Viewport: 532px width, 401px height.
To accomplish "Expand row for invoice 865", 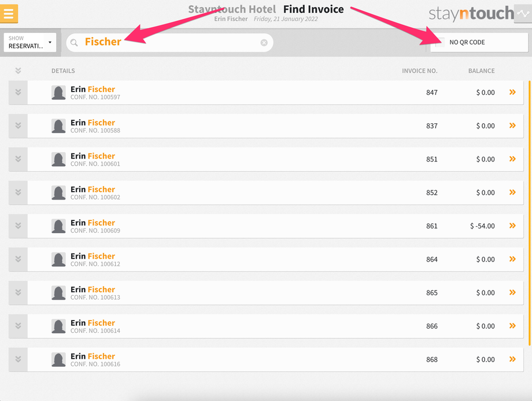I will 18,292.
